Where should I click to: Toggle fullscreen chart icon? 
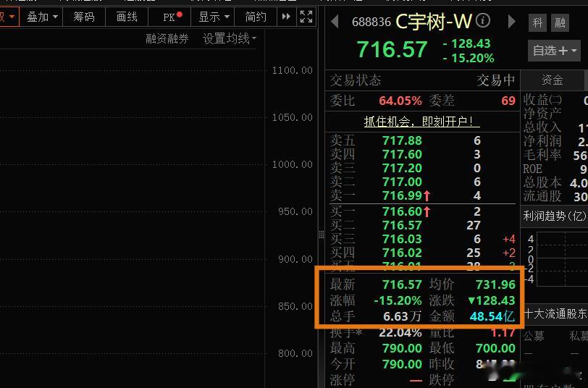pyautogui.click(x=306, y=17)
